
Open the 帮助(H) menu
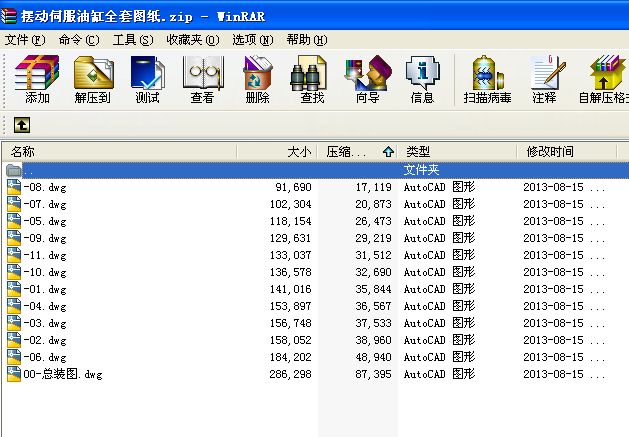click(x=307, y=40)
